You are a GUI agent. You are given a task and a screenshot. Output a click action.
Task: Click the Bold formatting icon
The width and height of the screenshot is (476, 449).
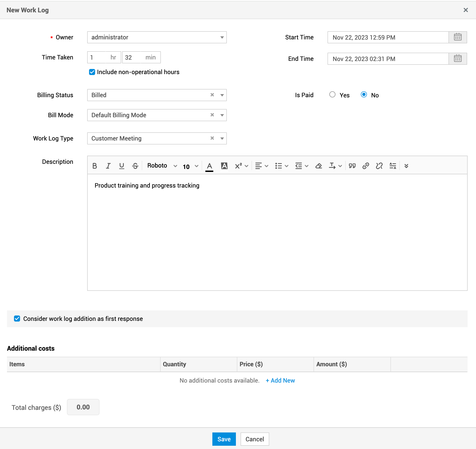[95, 166]
